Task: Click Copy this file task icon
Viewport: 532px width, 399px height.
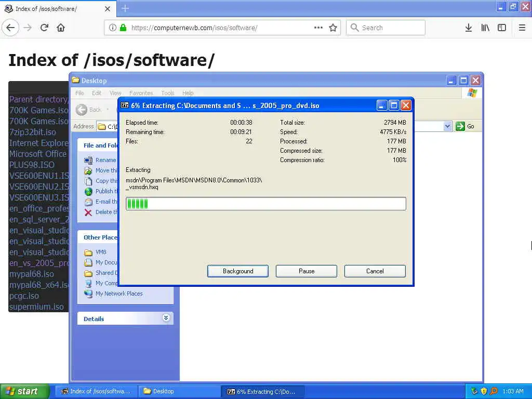Action: coord(88,181)
